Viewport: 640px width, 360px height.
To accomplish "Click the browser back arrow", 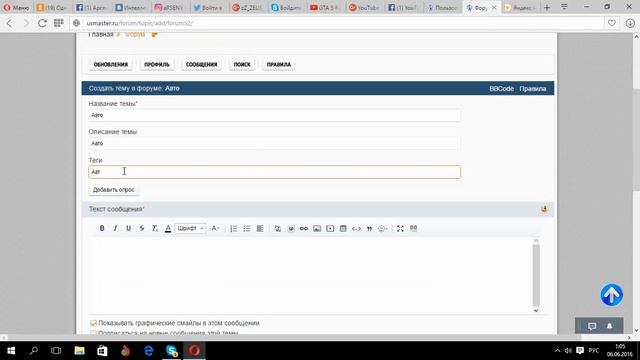I will [x=9, y=23].
